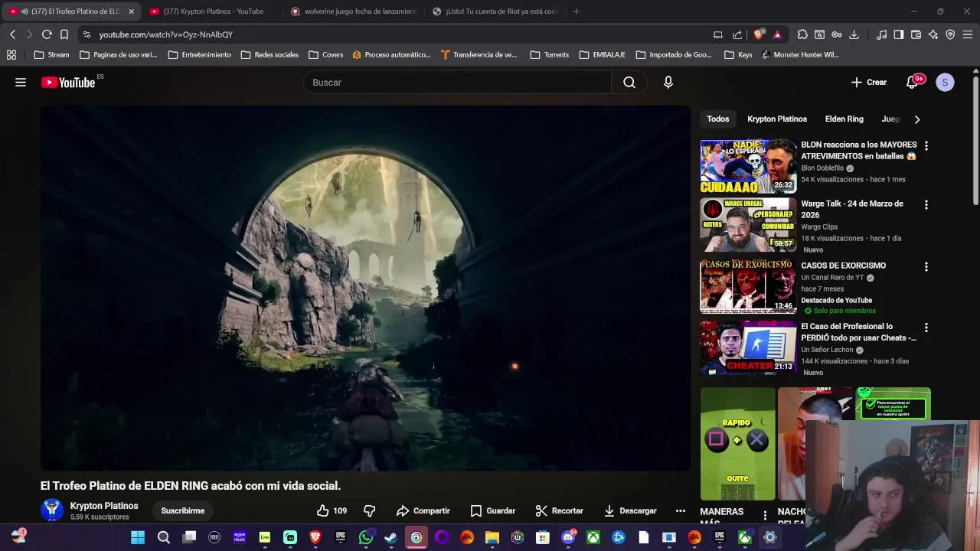Click the address bar URL
This screenshot has width=980, height=551.
point(165,34)
